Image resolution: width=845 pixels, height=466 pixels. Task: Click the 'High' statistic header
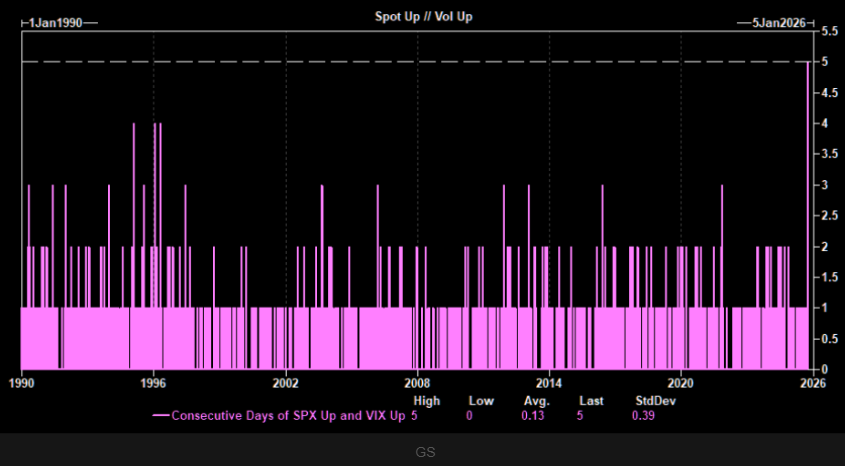(426, 401)
